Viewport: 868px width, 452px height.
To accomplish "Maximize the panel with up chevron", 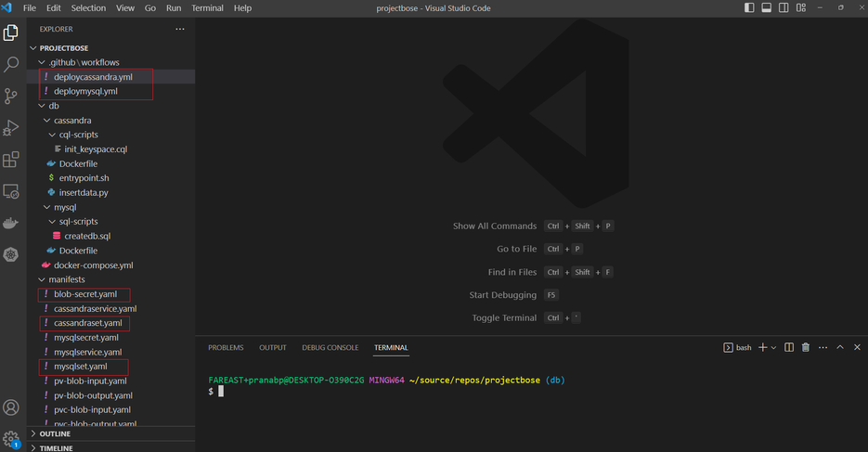I will 840,347.
